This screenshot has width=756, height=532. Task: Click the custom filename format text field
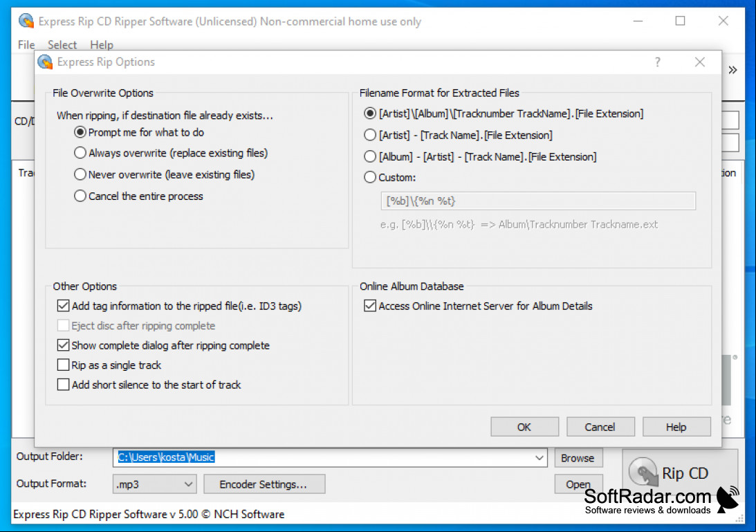click(x=538, y=201)
